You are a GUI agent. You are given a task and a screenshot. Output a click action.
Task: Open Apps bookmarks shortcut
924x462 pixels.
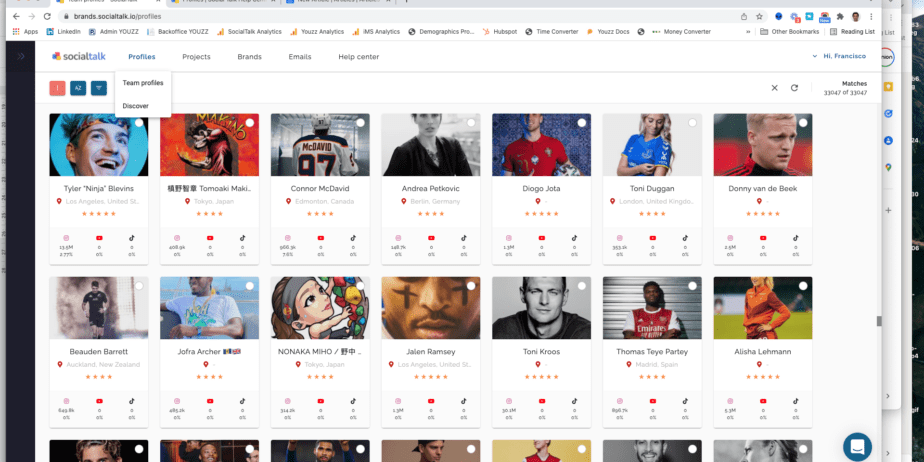coord(25,32)
